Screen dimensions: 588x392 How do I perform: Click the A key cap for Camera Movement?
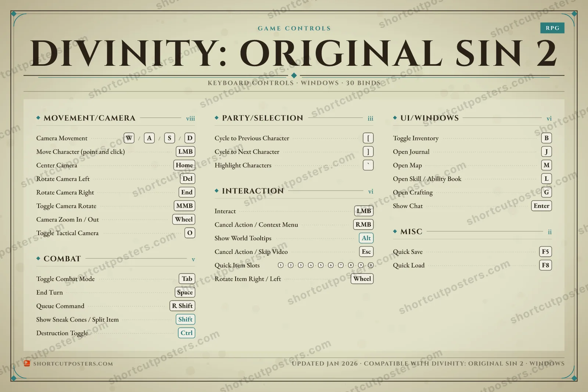coord(149,138)
